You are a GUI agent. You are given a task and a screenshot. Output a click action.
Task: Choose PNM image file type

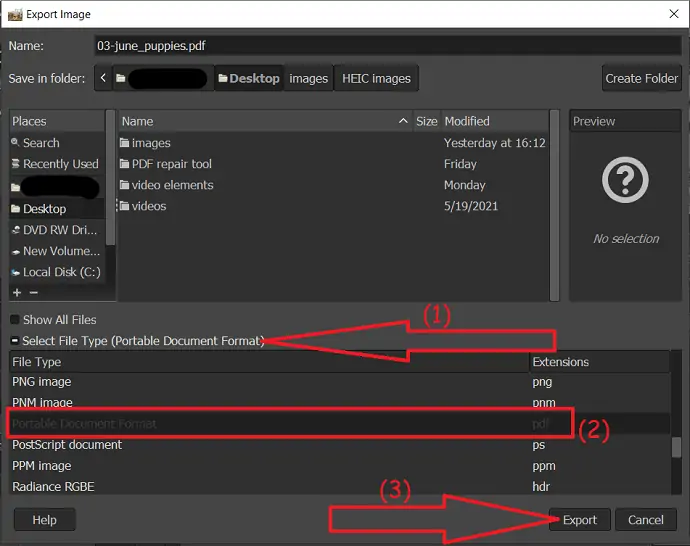click(340, 402)
